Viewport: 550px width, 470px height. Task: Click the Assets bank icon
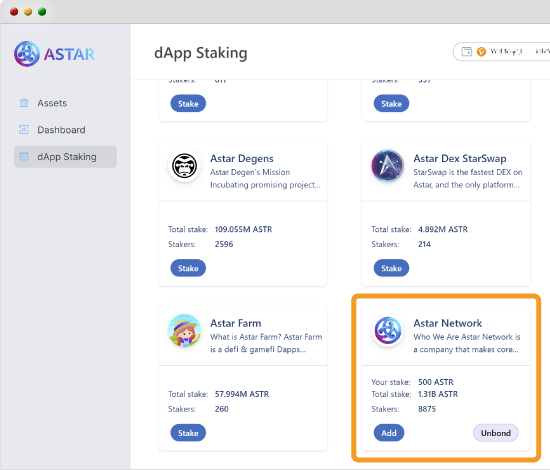(24, 103)
